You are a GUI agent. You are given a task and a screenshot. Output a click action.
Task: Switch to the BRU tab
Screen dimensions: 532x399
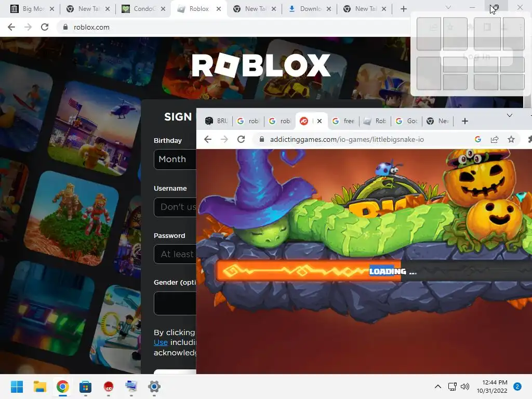click(x=217, y=121)
